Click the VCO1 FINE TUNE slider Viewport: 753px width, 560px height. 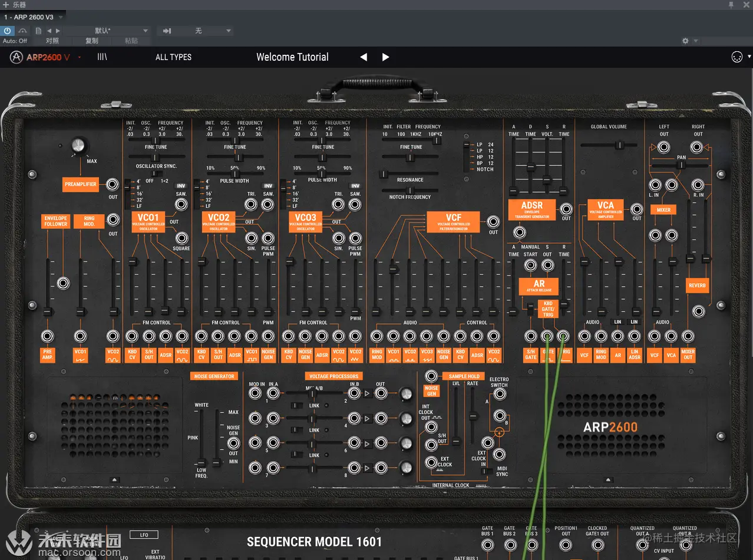click(156, 157)
